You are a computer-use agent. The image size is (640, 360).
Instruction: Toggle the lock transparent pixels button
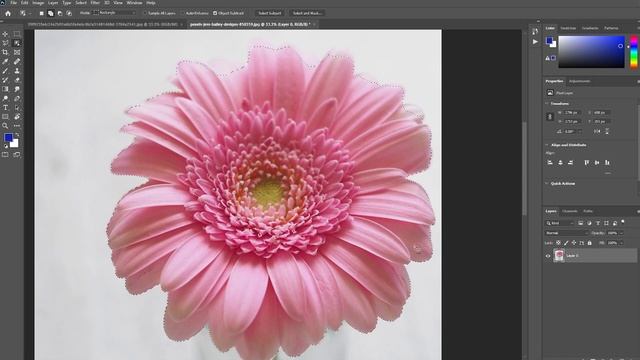tap(558, 243)
